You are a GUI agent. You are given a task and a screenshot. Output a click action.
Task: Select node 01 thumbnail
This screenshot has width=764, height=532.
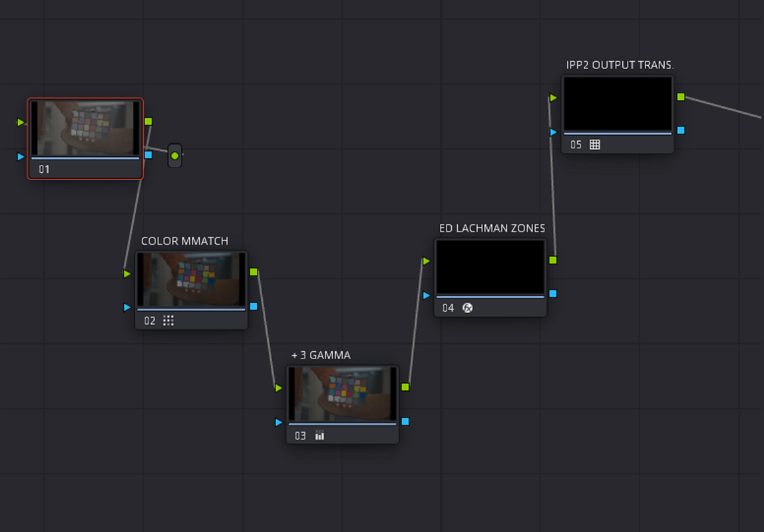[85, 128]
